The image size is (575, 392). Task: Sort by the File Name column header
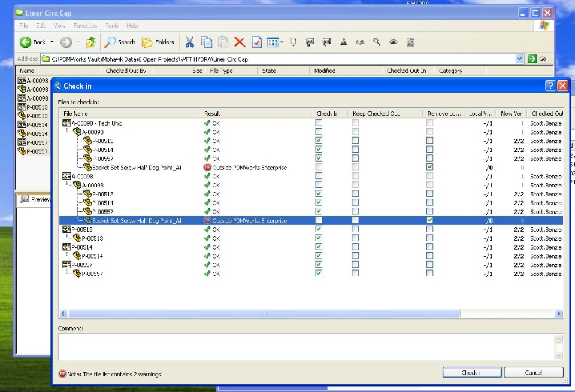[129, 113]
